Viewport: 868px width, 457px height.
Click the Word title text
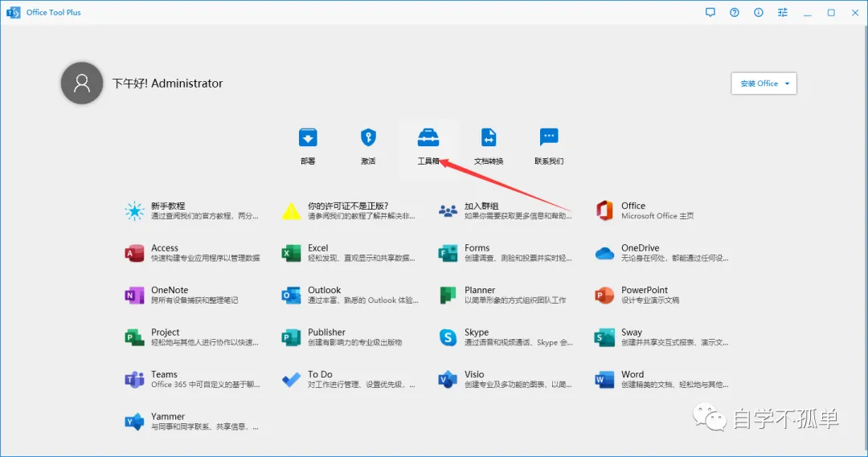tap(633, 374)
